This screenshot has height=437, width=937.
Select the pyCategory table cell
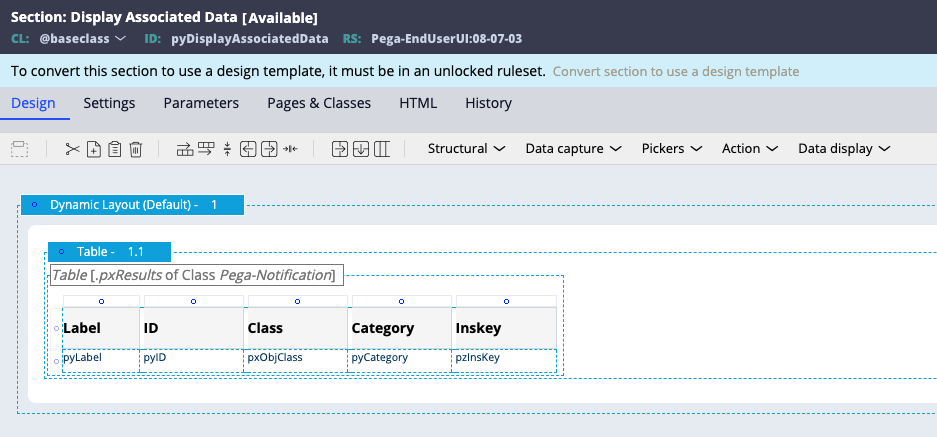pyautogui.click(x=399, y=361)
